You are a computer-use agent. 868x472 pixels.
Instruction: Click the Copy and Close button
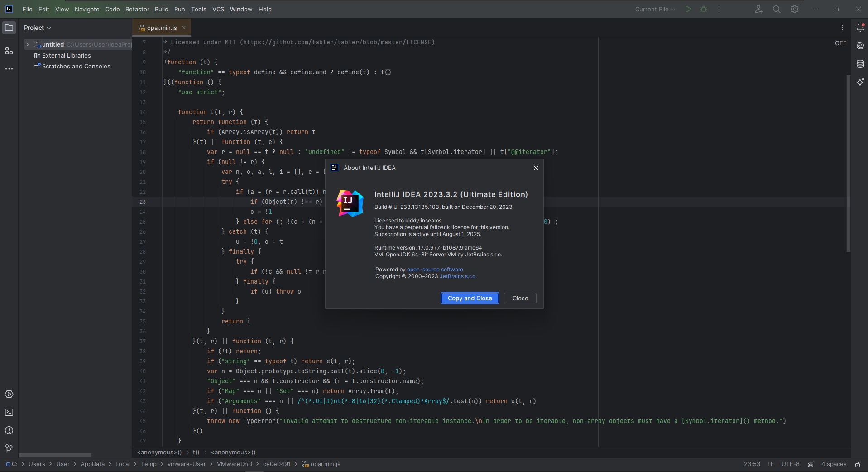pyautogui.click(x=470, y=298)
